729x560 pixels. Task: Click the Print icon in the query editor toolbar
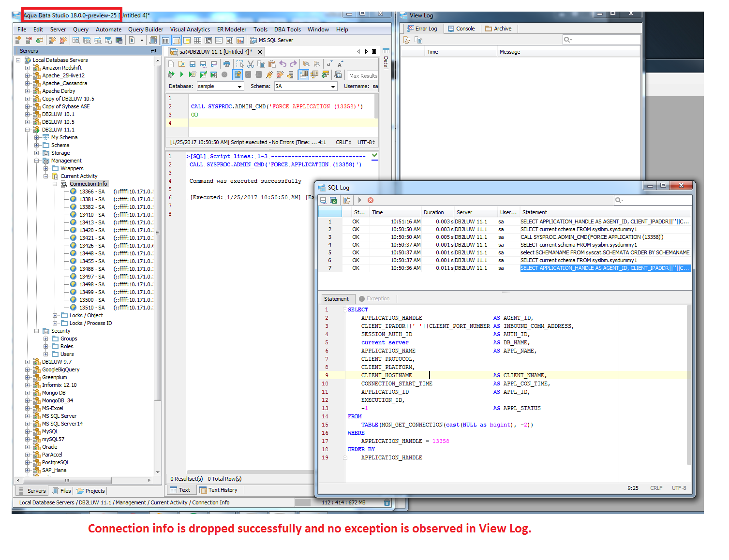click(227, 64)
